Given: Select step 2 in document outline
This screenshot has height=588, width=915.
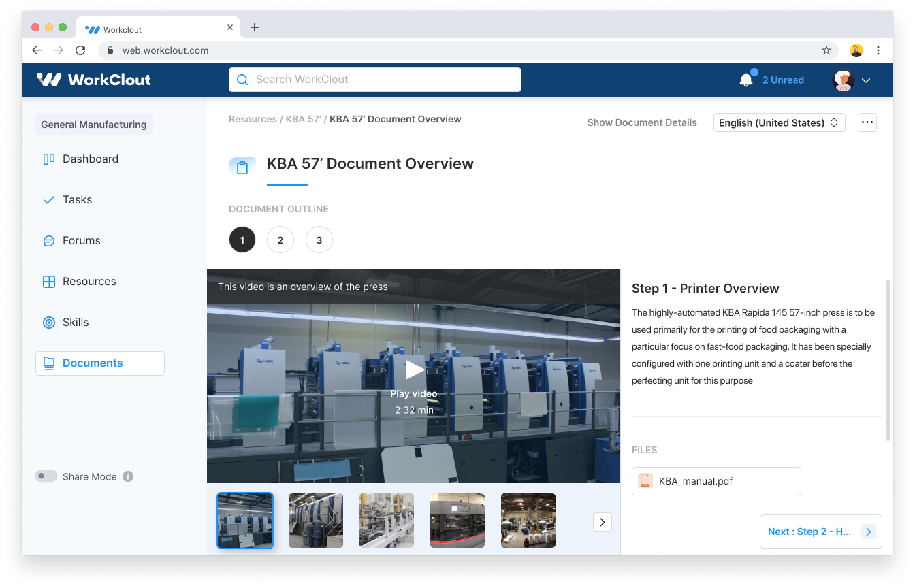Looking at the screenshot, I should point(280,240).
